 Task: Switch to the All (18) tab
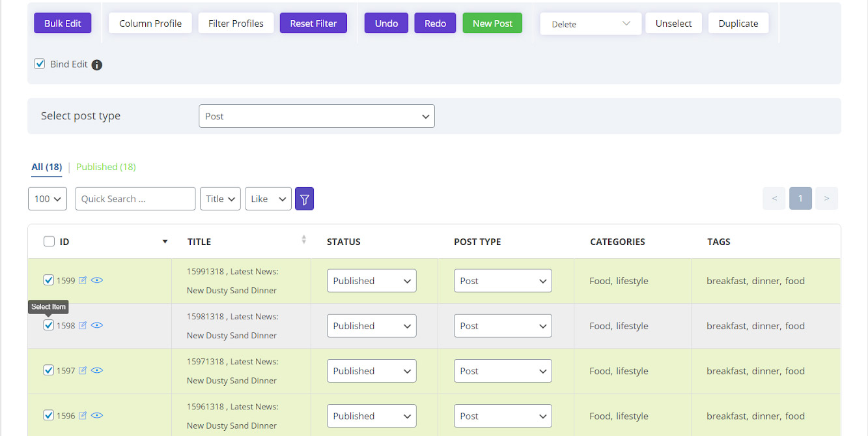pyautogui.click(x=47, y=167)
